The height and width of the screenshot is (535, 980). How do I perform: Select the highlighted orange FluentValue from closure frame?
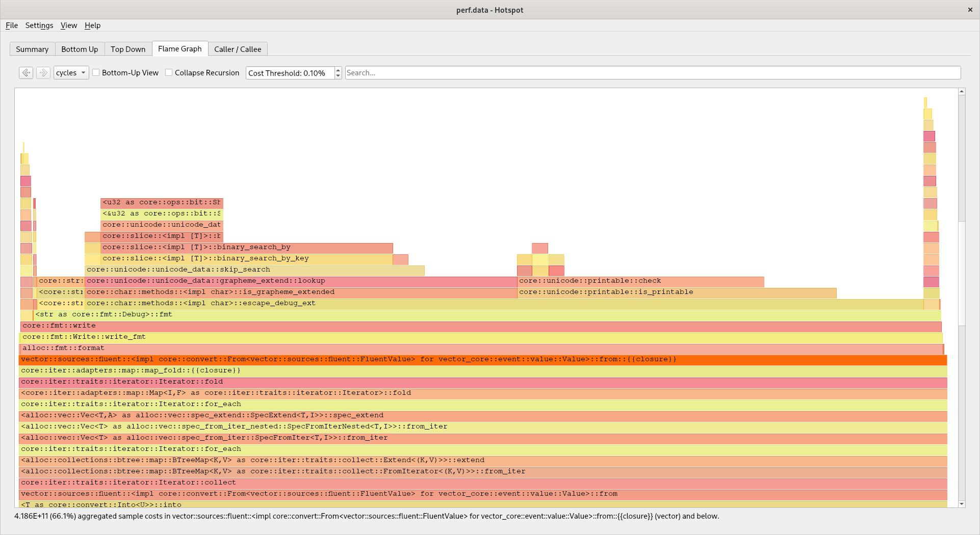tap(306, 359)
